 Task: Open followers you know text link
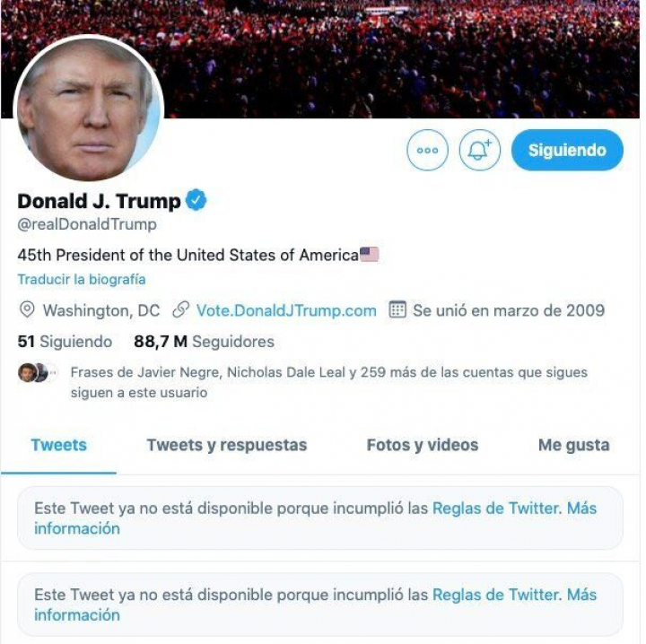point(328,382)
